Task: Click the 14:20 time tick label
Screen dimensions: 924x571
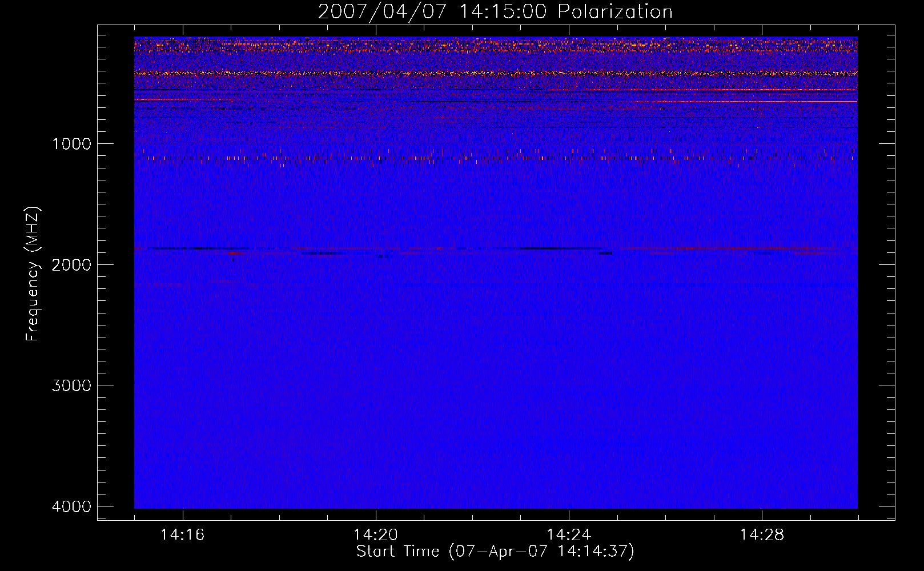Action: 376,535
